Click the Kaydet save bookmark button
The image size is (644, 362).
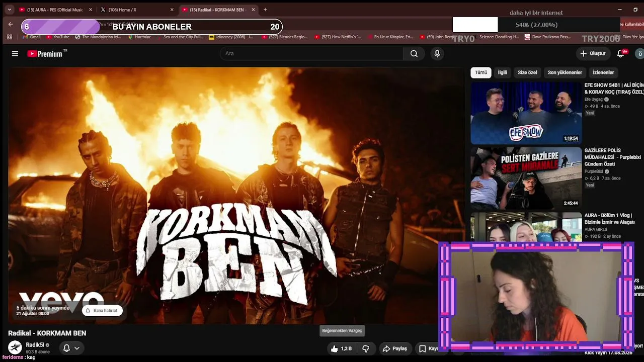point(429,348)
